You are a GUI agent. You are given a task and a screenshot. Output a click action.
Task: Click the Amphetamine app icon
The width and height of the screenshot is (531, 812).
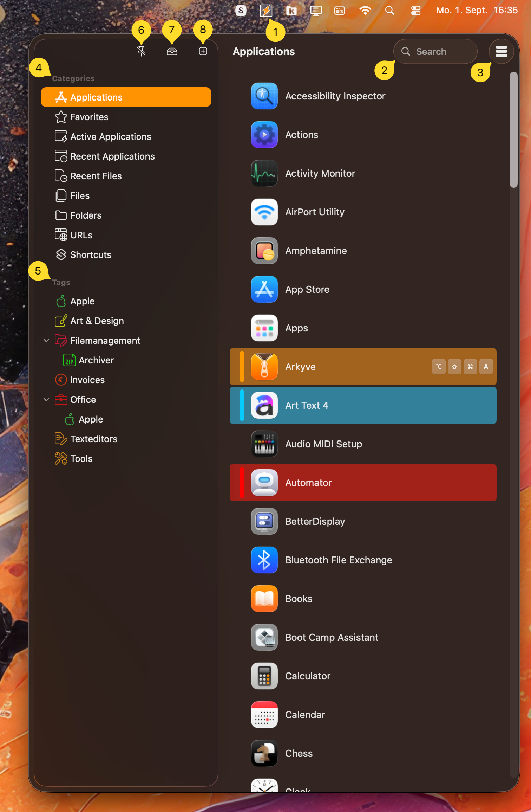(264, 251)
